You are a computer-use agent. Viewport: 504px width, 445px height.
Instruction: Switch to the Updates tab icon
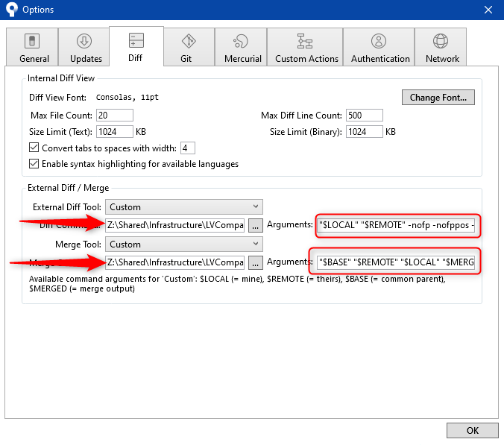coord(85,42)
